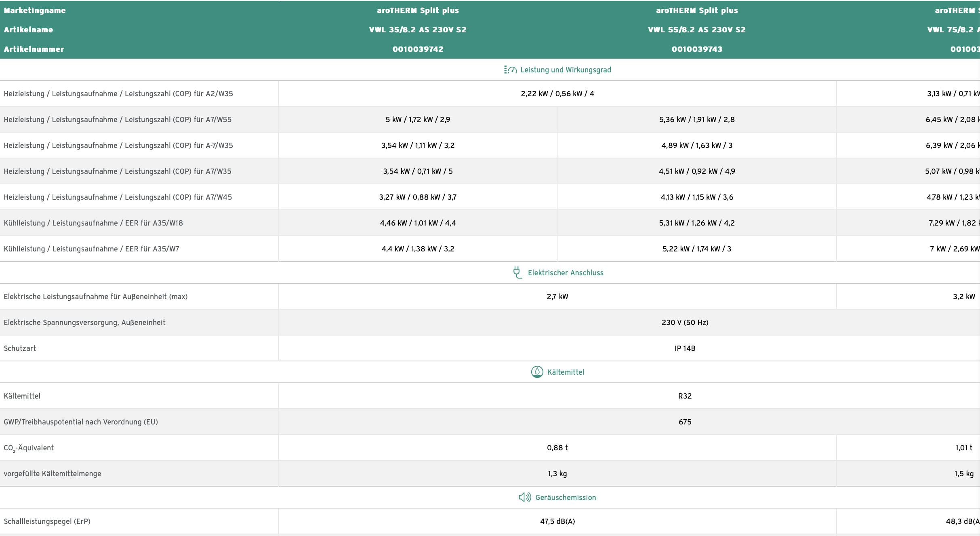980x536 pixels.
Task: Click the speaker icon beside Geräuschemission
Action: pos(525,497)
